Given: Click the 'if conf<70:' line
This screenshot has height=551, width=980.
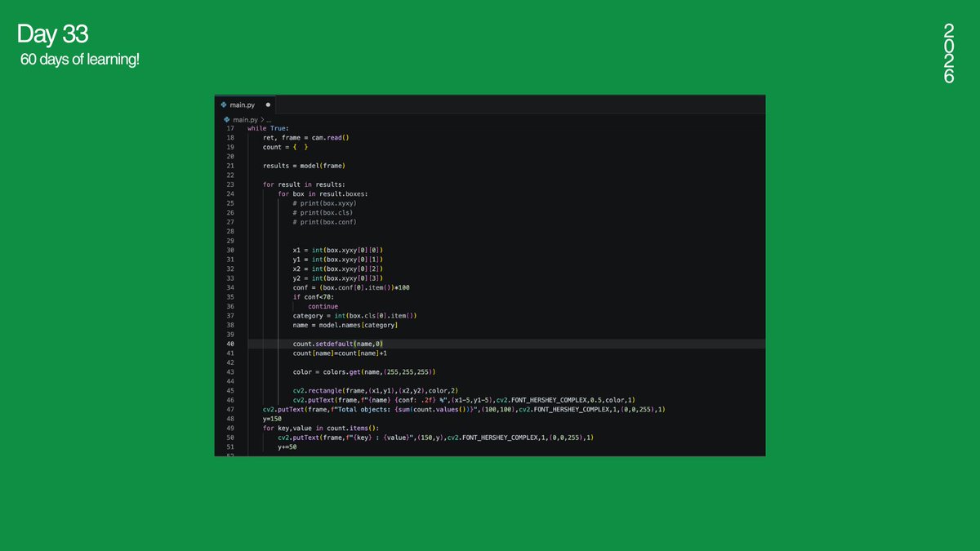Looking at the screenshot, I should [x=314, y=297].
